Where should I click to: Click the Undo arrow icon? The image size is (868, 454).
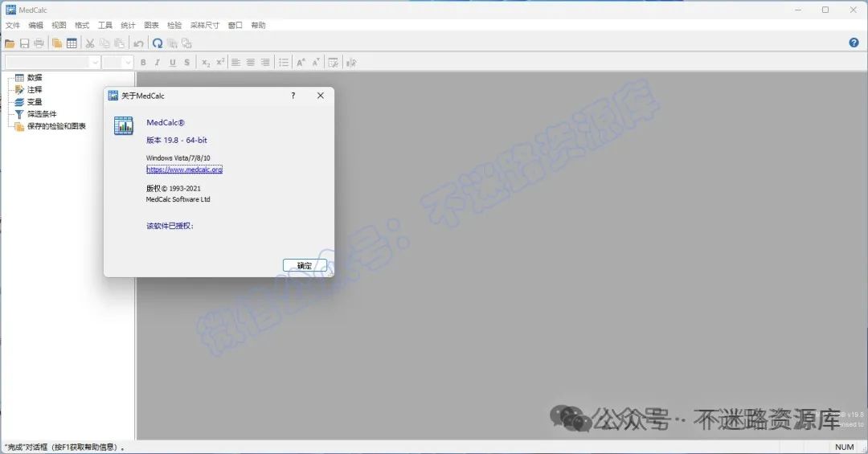[x=138, y=43]
